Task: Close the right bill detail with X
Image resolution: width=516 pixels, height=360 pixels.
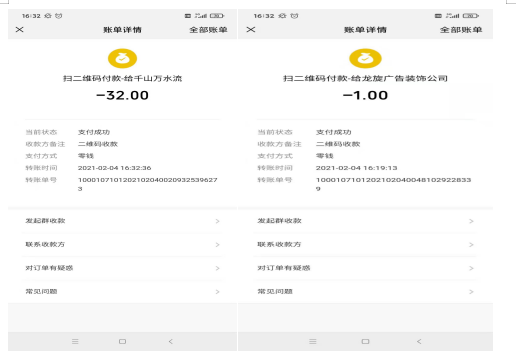Action: [251, 30]
